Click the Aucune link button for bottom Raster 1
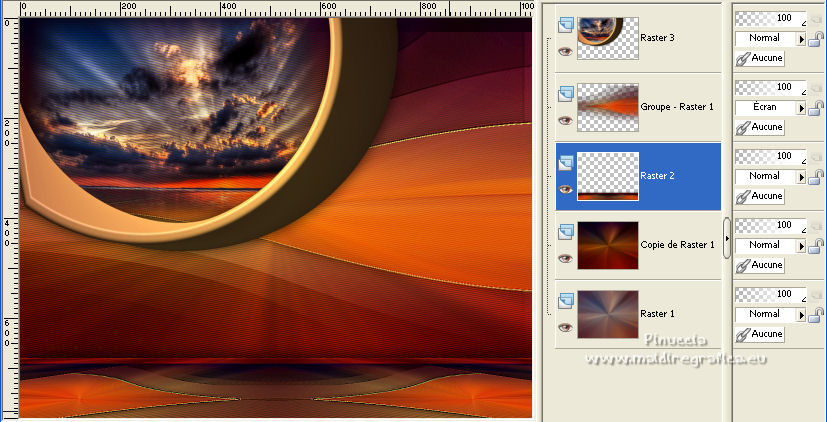This screenshot has height=422, width=827. coord(760,334)
